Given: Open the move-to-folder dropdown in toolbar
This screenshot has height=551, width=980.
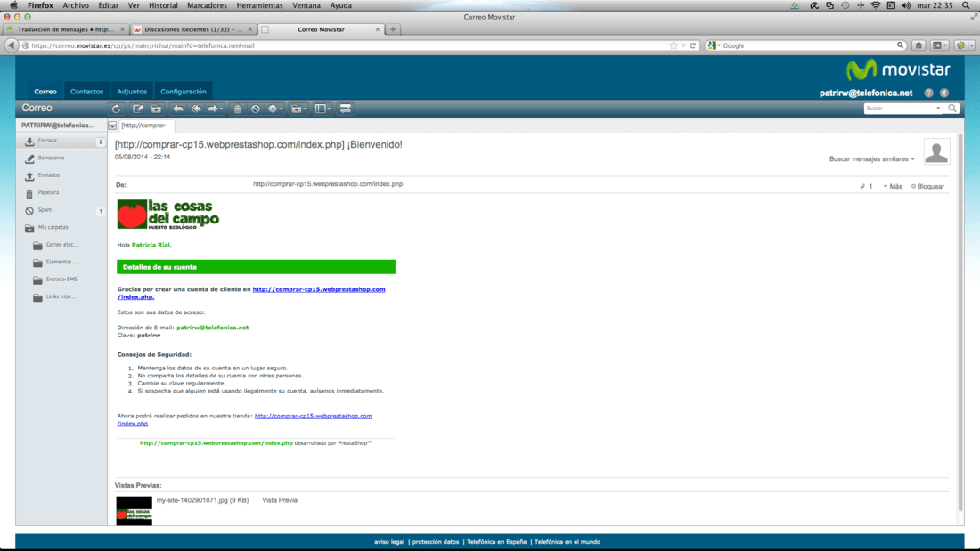Looking at the screenshot, I should tap(298, 109).
